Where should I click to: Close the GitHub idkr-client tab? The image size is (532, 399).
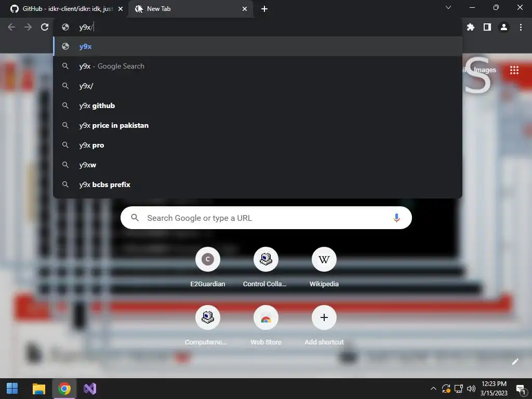pyautogui.click(x=121, y=9)
